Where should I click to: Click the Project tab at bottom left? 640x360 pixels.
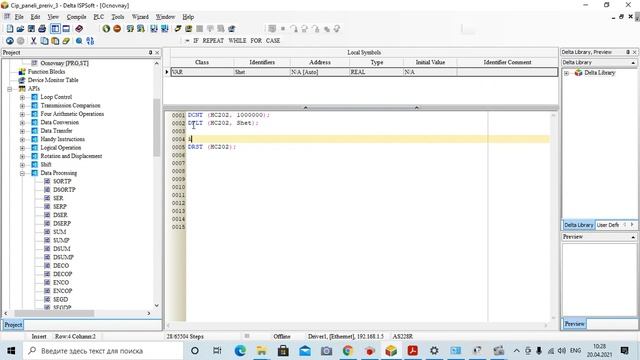[13, 325]
